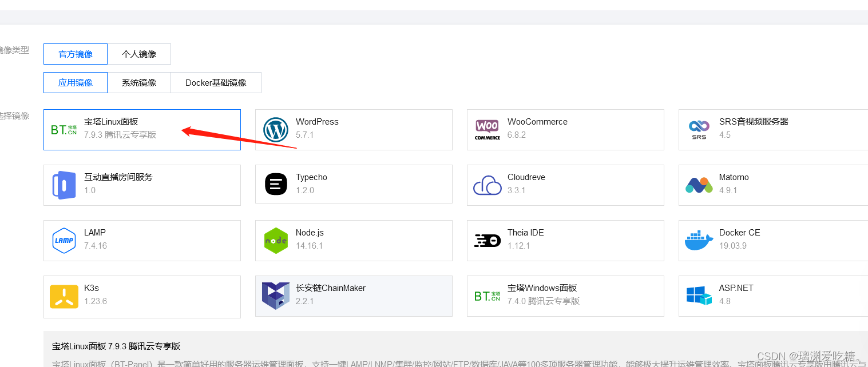Click the description heading '宝塔Linux面板 7.9.3 腾讯云专享版'
Screen dimensions: 868x367
(x=116, y=346)
